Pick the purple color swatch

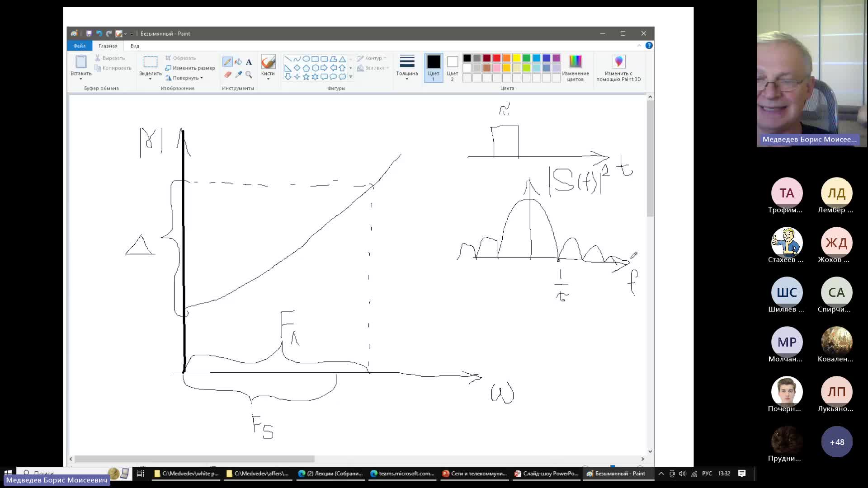point(557,58)
